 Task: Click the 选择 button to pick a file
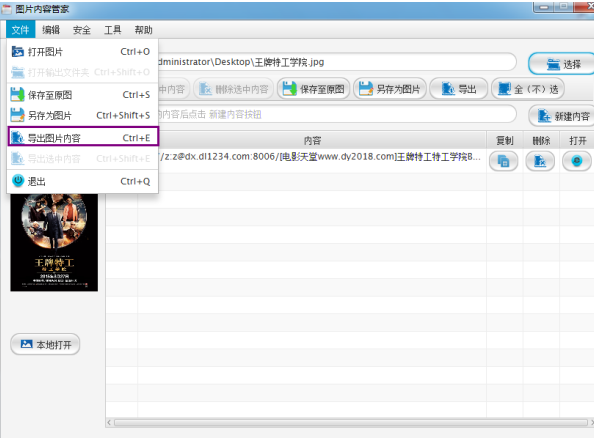[x=563, y=64]
